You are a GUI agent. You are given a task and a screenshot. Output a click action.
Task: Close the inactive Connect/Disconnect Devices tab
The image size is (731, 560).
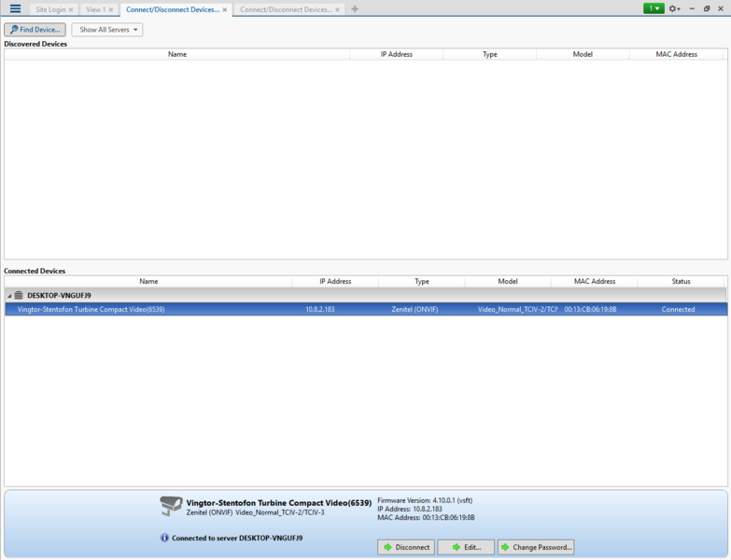(338, 9)
